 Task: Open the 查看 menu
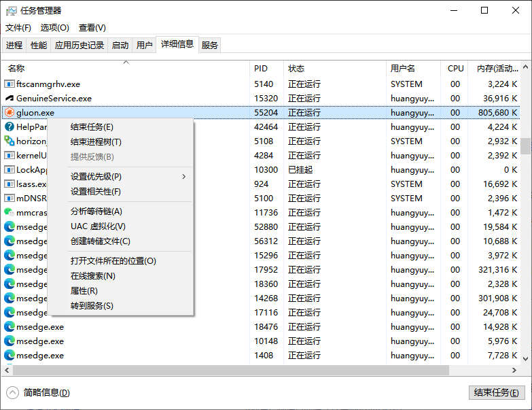92,28
